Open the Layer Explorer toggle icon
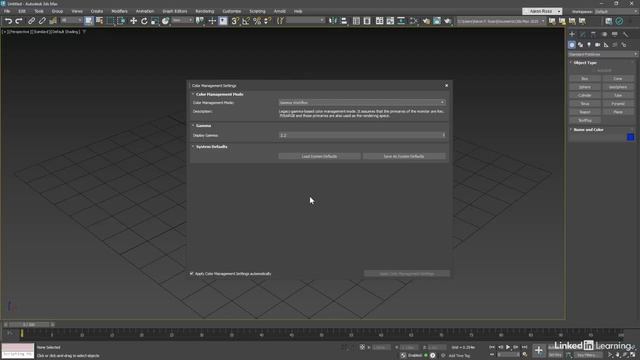 [367, 21]
